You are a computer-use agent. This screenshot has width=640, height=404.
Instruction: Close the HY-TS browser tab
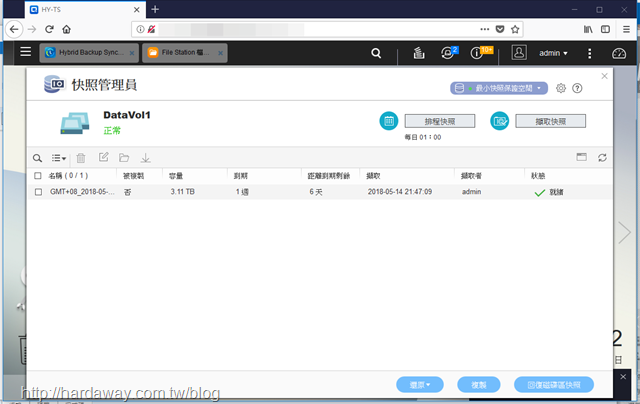pos(137,10)
